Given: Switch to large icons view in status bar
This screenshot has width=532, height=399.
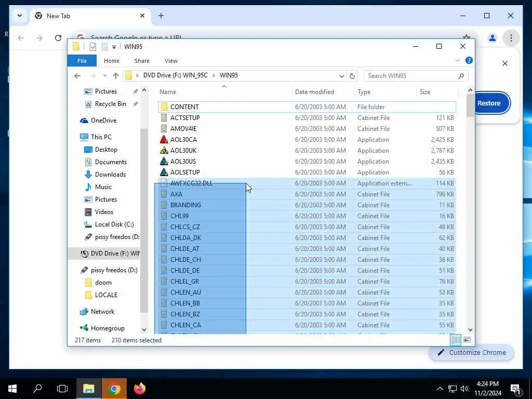Looking at the screenshot, I should click(467, 340).
